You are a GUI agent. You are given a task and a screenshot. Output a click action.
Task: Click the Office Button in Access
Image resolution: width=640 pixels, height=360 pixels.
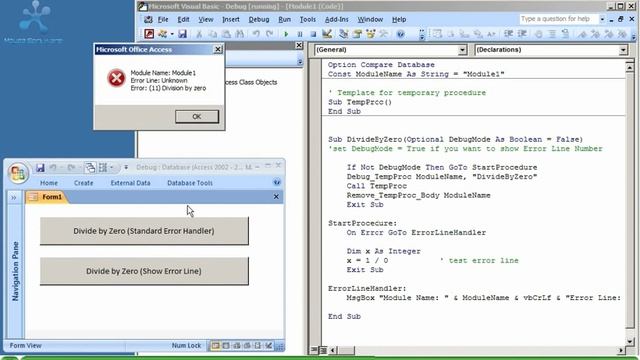(18, 173)
